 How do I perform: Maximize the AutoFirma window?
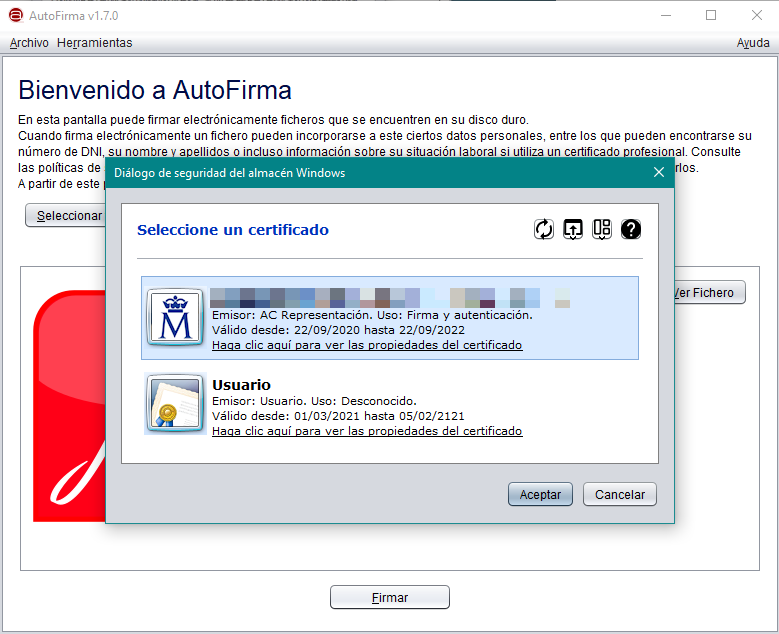pyautogui.click(x=711, y=15)
